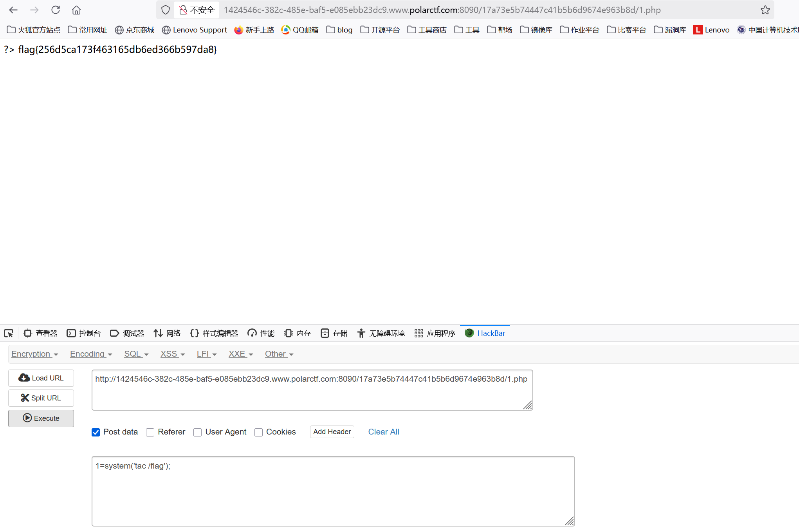This screenshot has width=799, height=532.
Task: Click the insecure connection lock icon
Action: [x=183, y=10]
